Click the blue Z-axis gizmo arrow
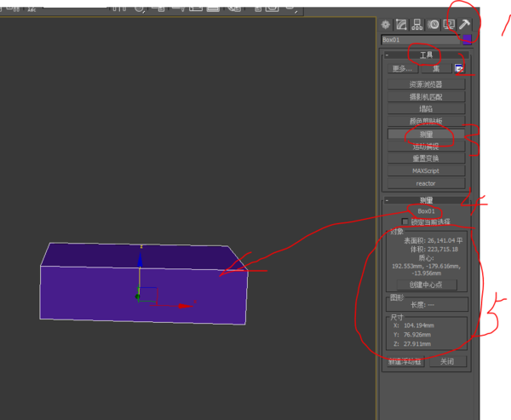The image size is (511, 420). point(141,258)
